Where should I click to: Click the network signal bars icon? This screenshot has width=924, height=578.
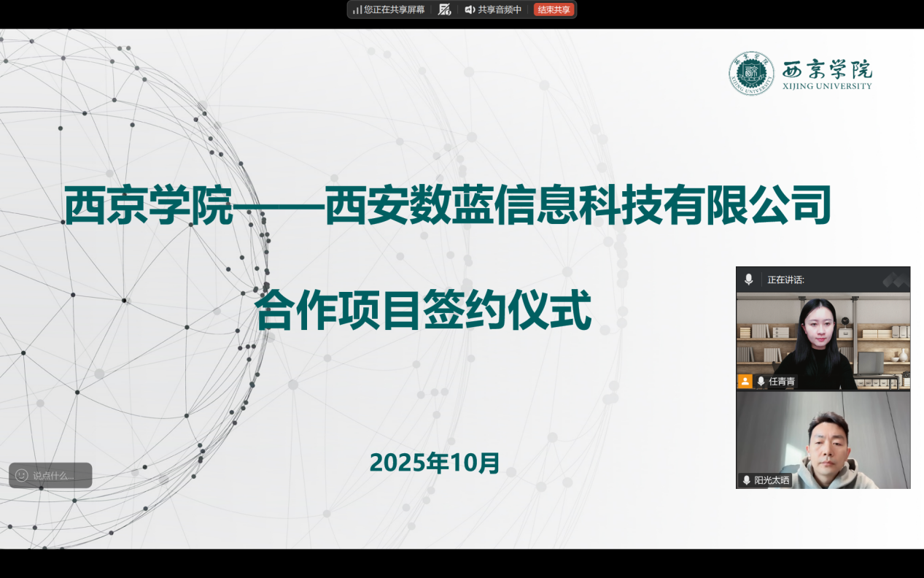pos(357,9)
